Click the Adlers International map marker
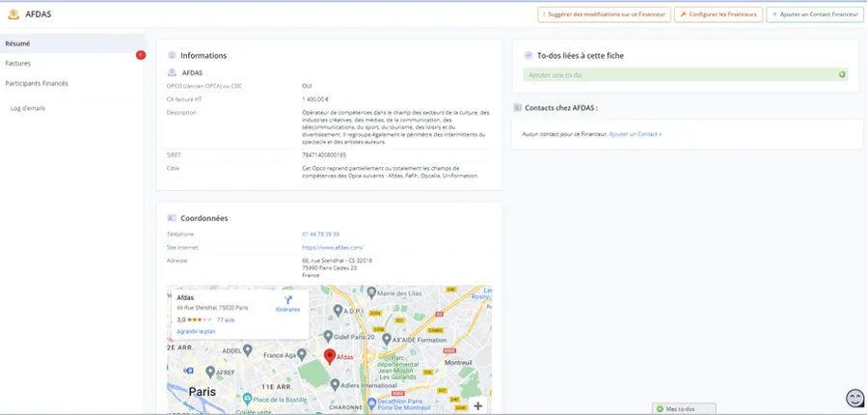This screenshot has height=415, width=868. coord(335,383)
